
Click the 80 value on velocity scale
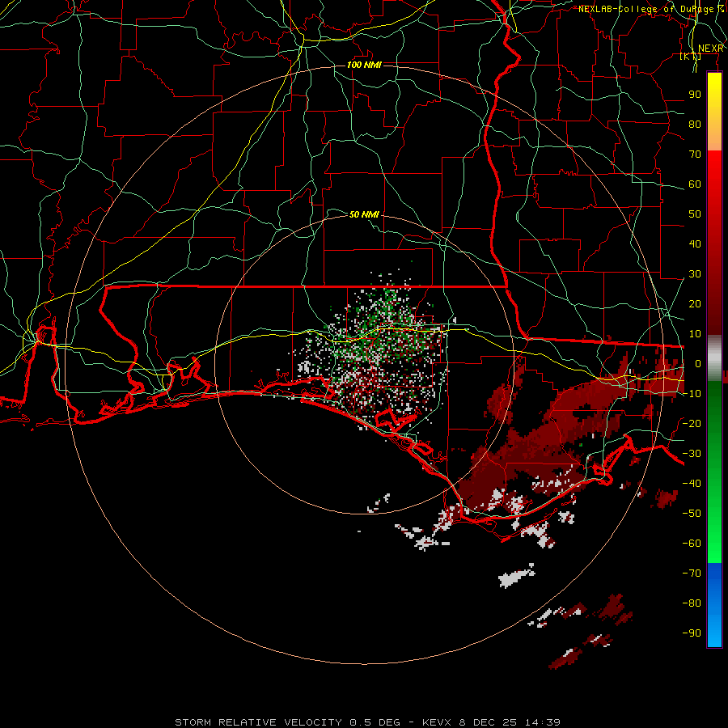[695, 124]
